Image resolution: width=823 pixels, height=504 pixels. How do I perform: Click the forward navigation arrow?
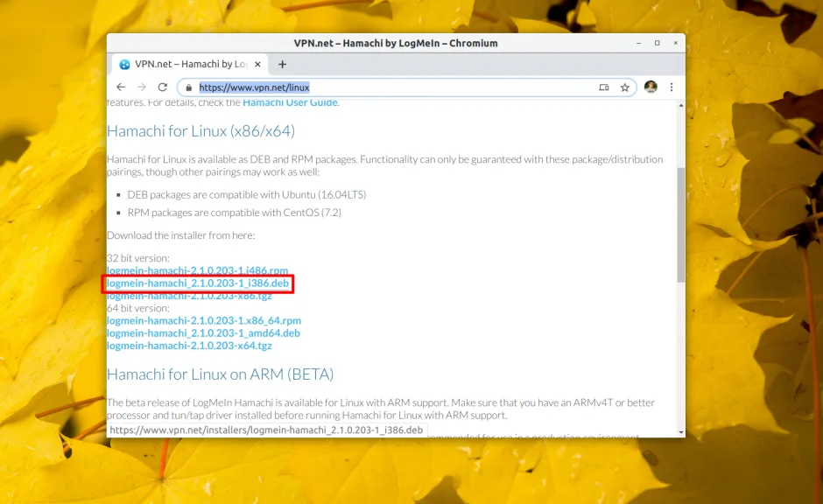point(142,87)
